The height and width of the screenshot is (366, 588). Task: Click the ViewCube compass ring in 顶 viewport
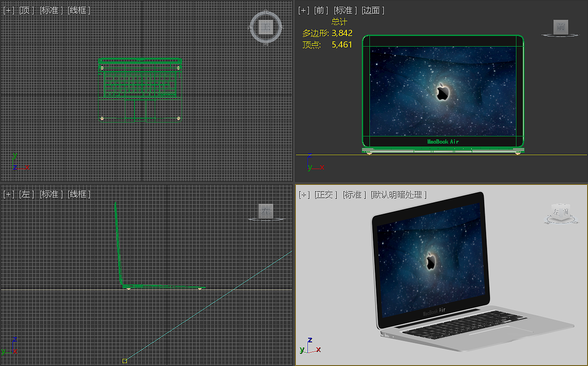point(266,27)
